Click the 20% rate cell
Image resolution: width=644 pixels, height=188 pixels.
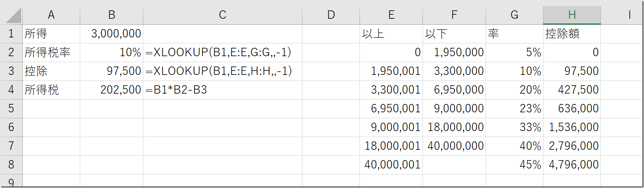click(514, 90)
